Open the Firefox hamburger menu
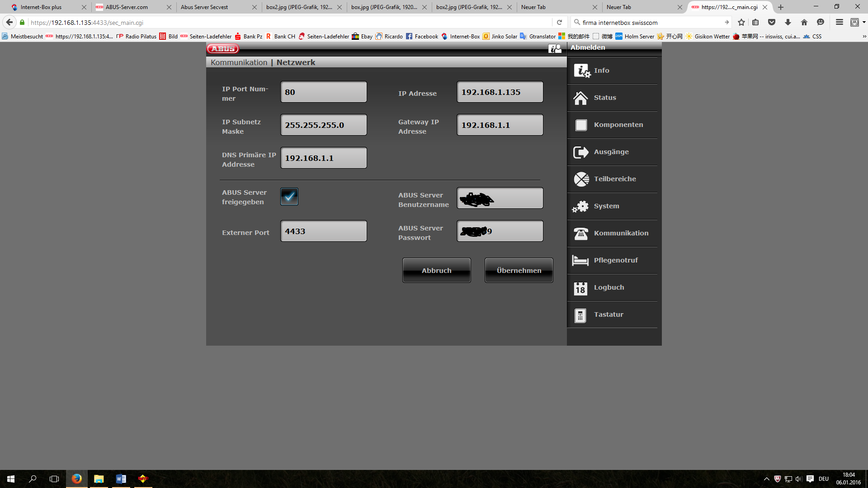The width and height of the screenshot is (868, 488). pyautogui.click(x=839, y=22)
